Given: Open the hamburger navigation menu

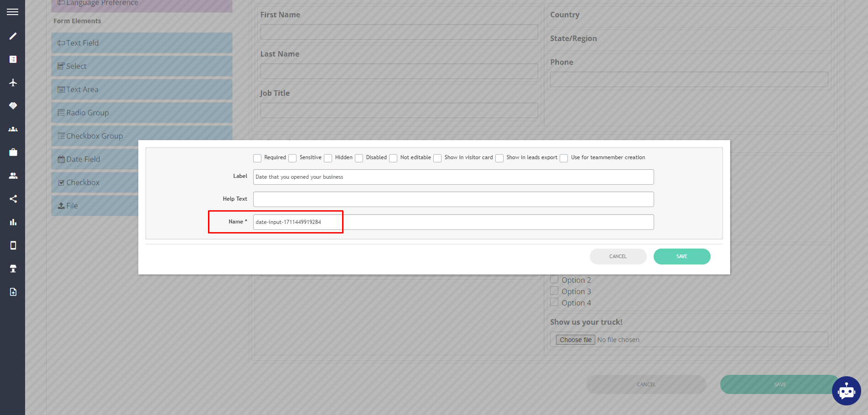Looking at the screenshot, I should click(12, 11).
